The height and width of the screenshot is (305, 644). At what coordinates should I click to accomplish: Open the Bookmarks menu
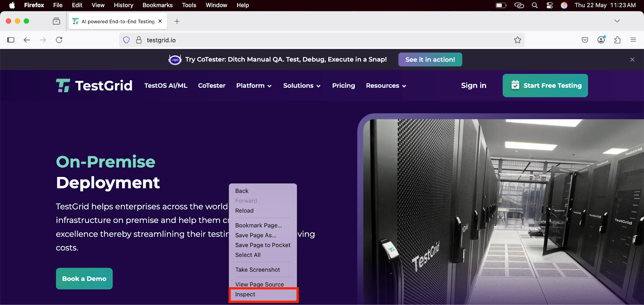[157, 5]
